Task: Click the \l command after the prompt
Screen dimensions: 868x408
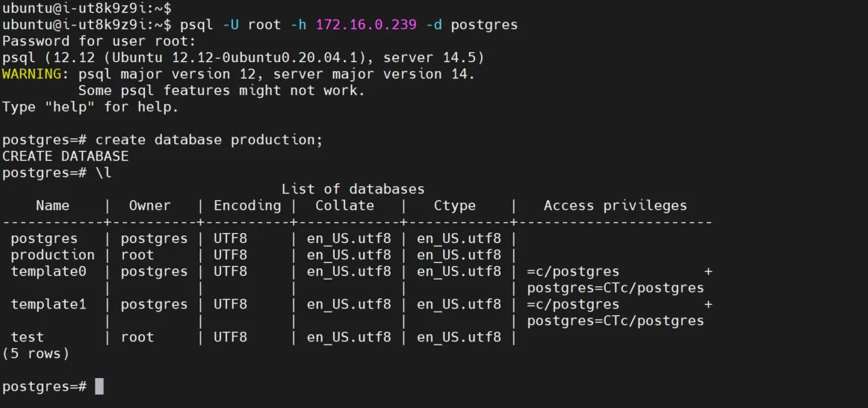Action: pyautogui.click(x=104, y=173)
